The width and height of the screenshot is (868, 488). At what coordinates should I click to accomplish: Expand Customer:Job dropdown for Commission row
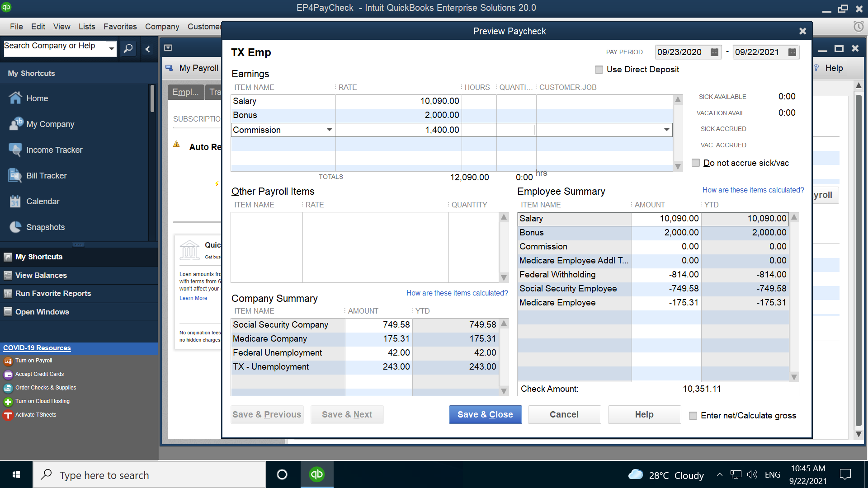[x=666, y=129]
